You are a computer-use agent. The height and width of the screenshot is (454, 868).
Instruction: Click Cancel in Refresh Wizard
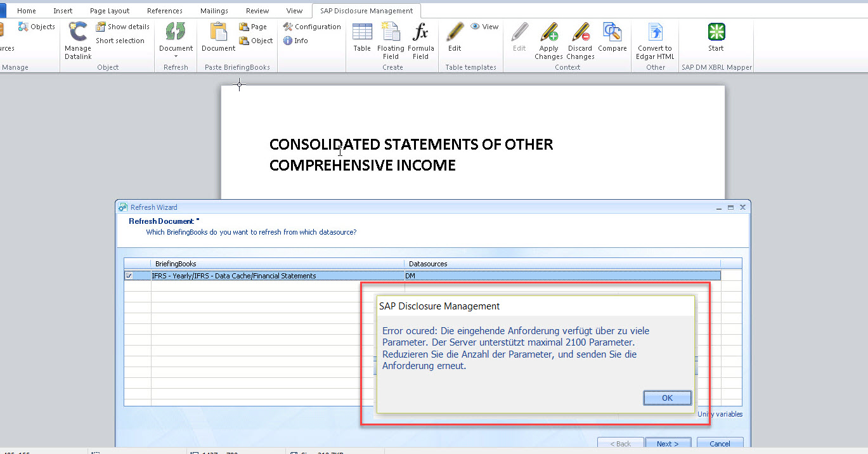720,443
